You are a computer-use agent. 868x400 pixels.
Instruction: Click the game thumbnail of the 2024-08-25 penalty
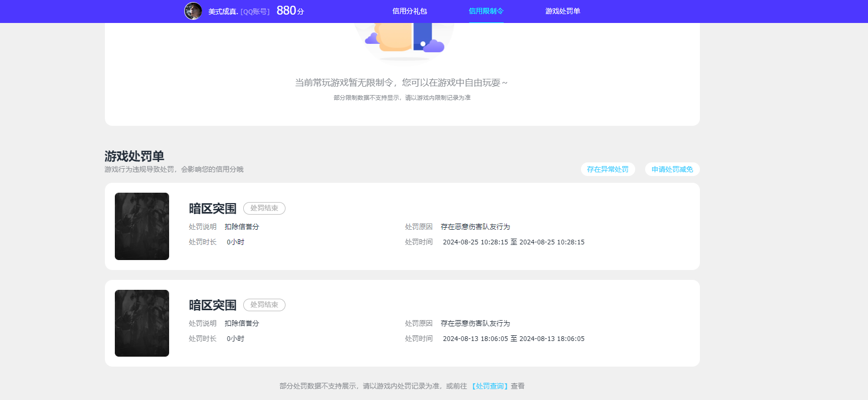tap(142, 226)
